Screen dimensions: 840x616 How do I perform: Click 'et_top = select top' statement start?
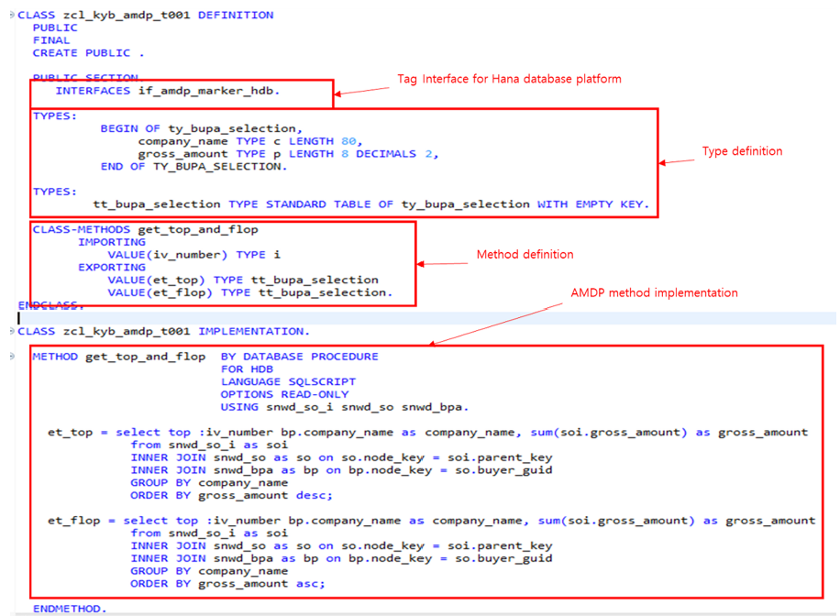coord(119,433)
